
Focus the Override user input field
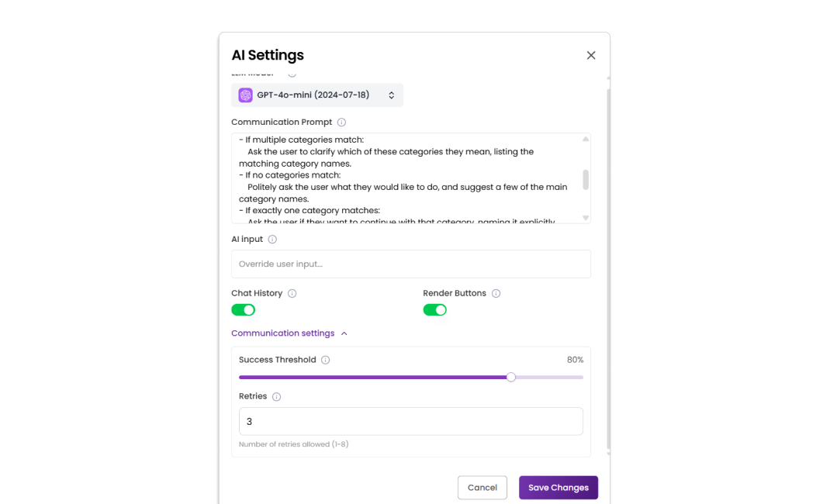(411, 264)
